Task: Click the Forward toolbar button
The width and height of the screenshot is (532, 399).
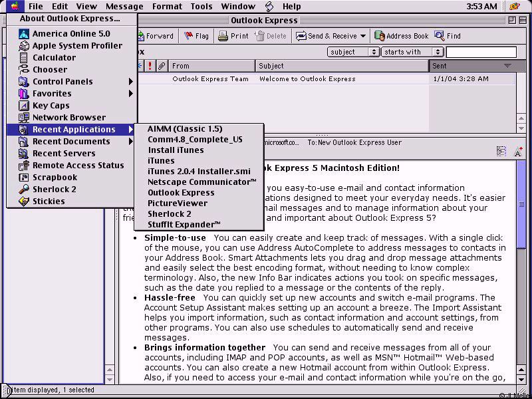Action: [x=156, y=36]
